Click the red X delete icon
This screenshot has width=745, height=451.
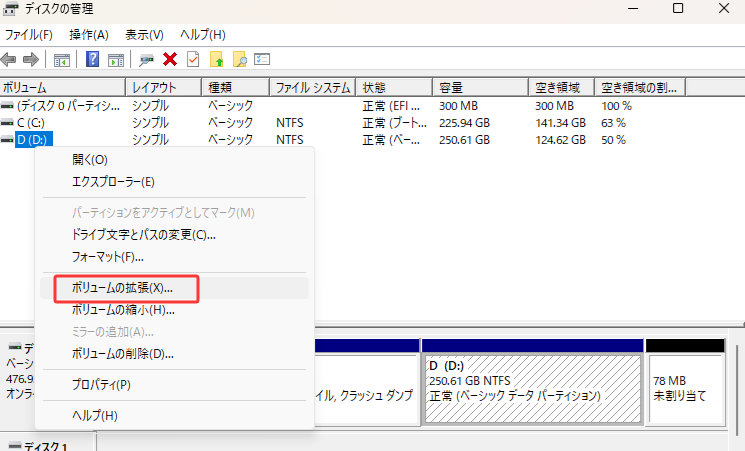(x=170, y=60)
